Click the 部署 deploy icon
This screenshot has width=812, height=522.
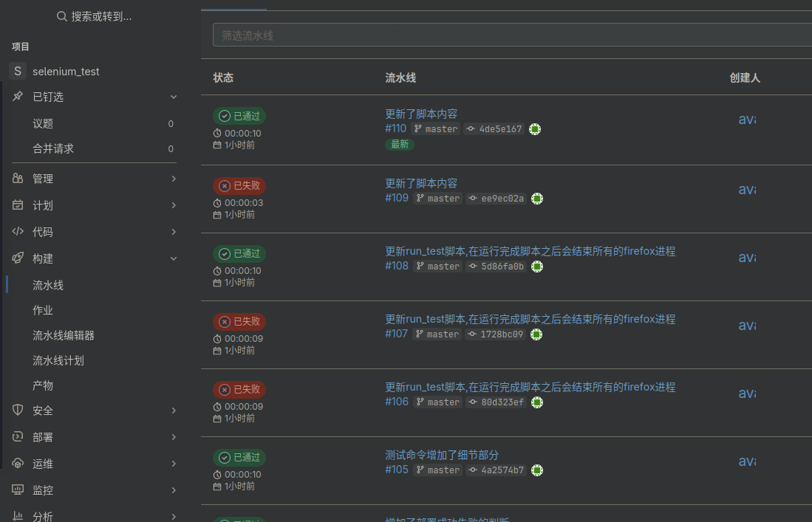click(18, 437)
